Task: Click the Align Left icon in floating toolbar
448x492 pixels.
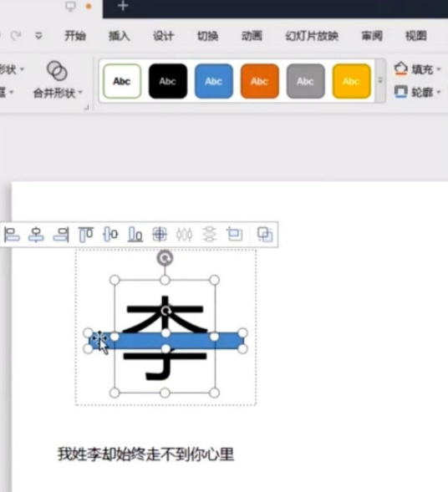Action: (x=12, y=235)
